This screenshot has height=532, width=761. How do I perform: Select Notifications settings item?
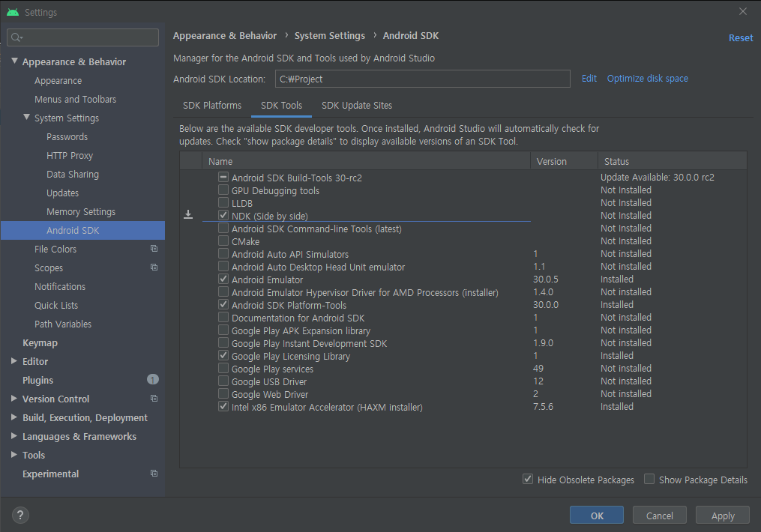click(x=60, y=287)
